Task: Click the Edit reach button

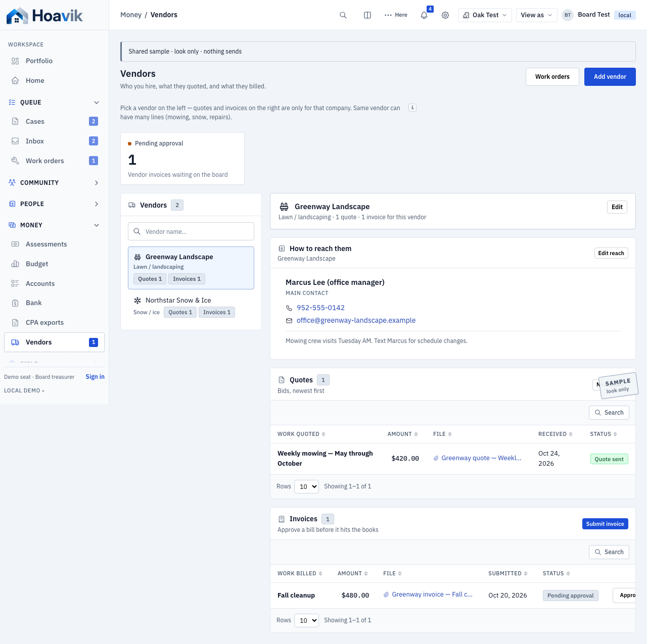Action: point(611,253)
